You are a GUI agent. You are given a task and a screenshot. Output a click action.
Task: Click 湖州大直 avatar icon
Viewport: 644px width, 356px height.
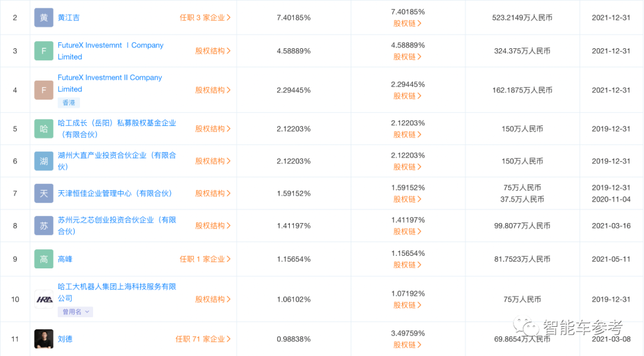click(43, 160)
